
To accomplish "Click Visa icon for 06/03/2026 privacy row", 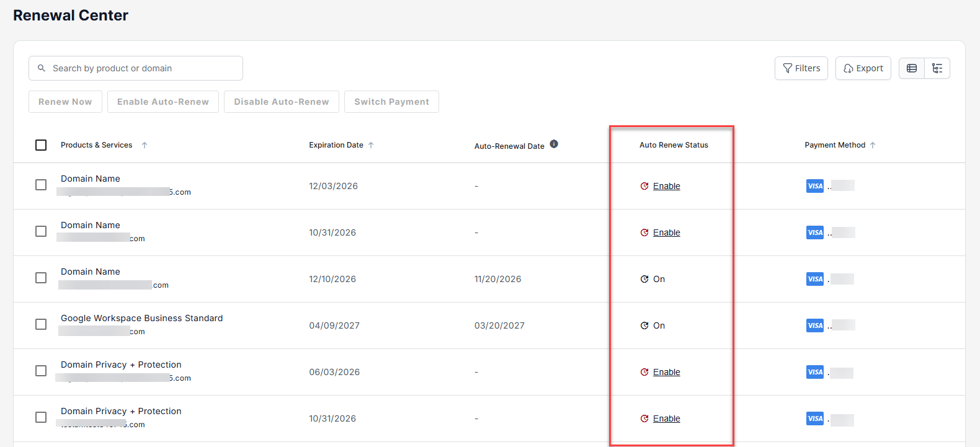I will coord(815,372).
